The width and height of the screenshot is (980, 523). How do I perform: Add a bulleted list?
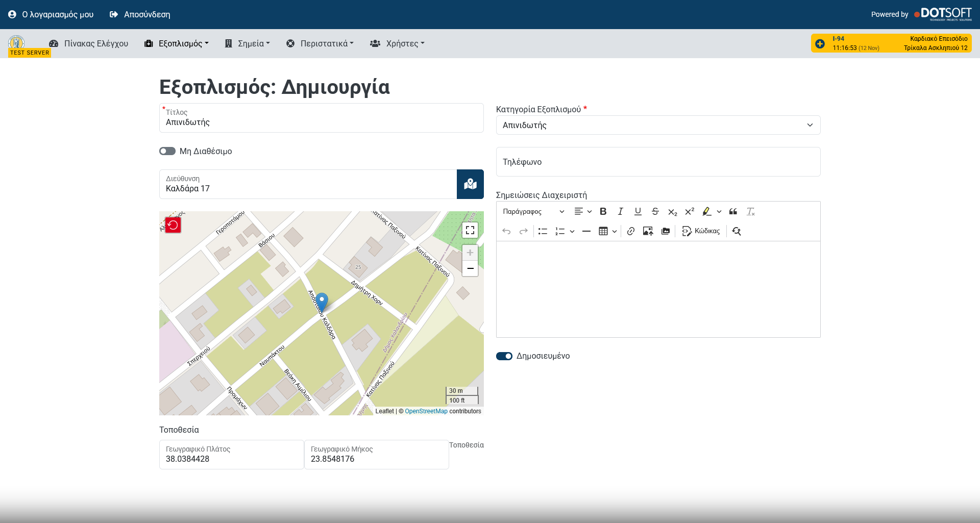tap(543, 231)
